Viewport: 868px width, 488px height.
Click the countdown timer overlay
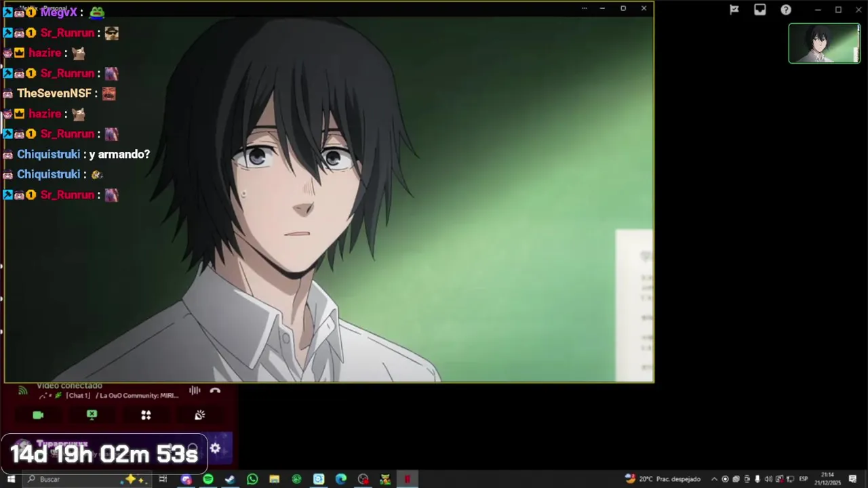pyautogui.click(x=104, y=453)
